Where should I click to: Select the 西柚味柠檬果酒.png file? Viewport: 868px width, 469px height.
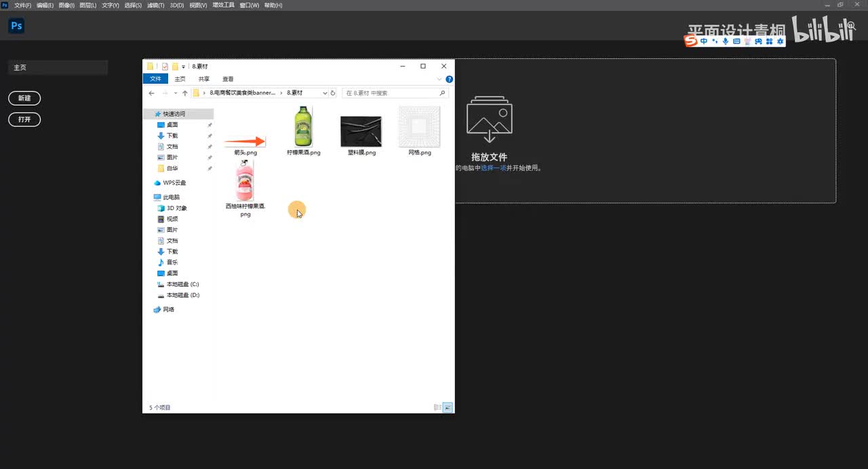[245, 188]
